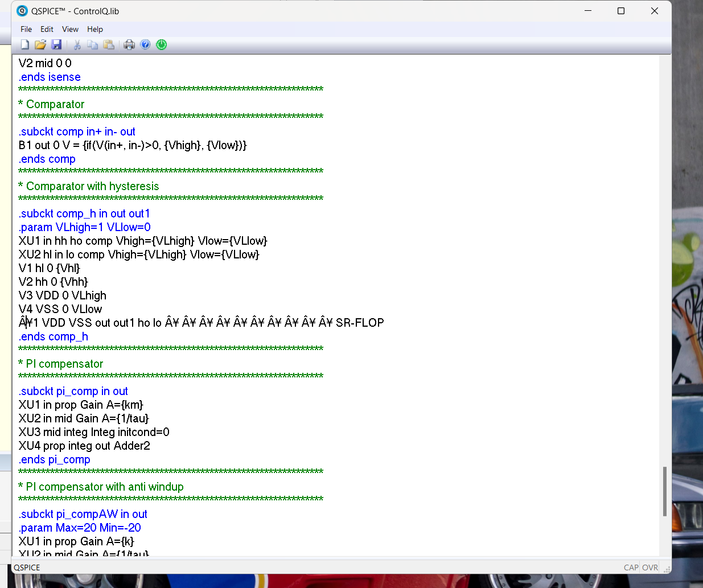Save the file using the floppy disk icon
The height and width of the screenshot is (588, 703).
56,44
